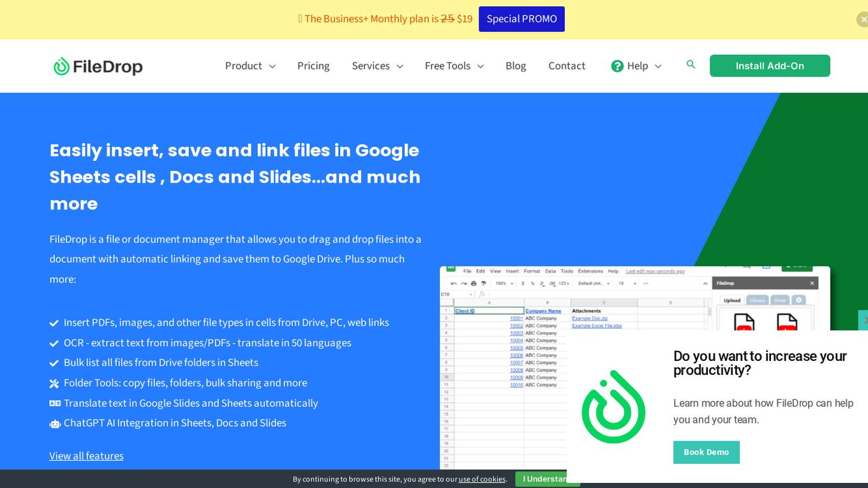
Task: Click the large green FileDrop logo in popup
Action: click(x=613, y=407)
